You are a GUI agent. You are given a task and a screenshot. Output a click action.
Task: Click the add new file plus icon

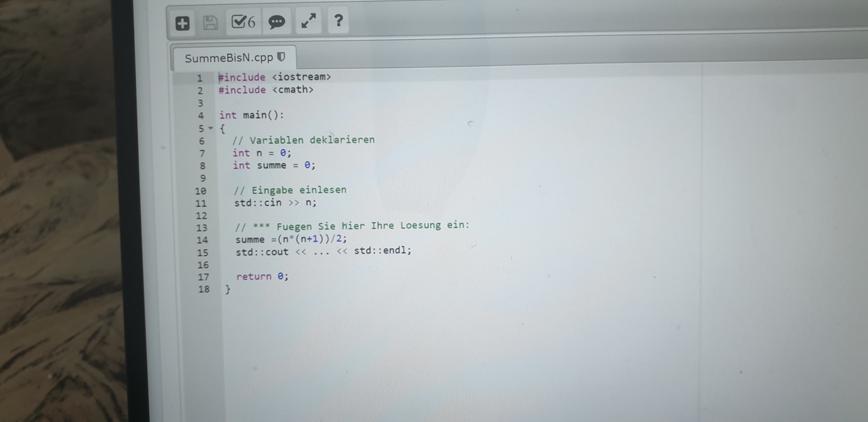(x=182, y=23)
